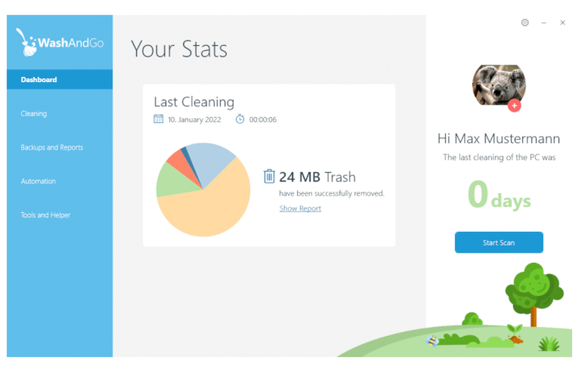Open the Cleaning section
Image resolution: width=588 pixels, height=366 pixels.
34,113
